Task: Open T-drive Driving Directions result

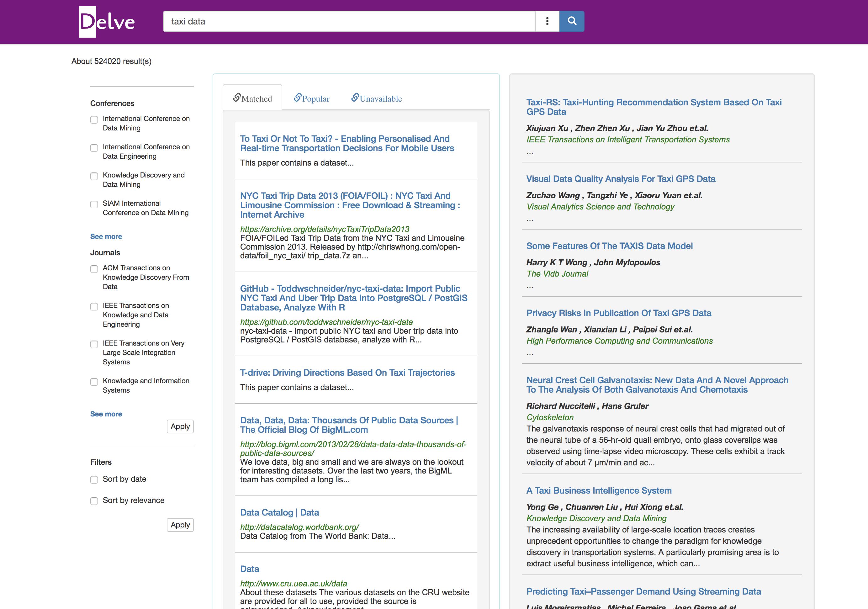Action: 347,373
